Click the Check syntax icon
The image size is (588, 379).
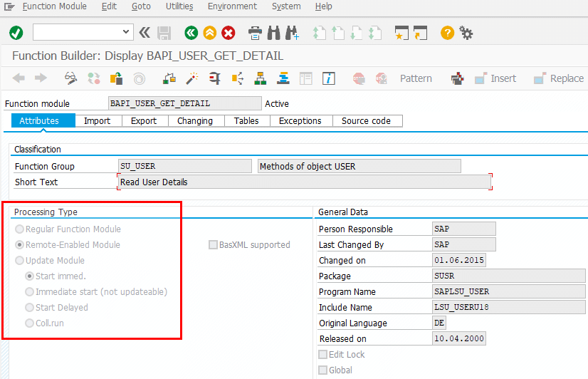[x=169, y=78]
